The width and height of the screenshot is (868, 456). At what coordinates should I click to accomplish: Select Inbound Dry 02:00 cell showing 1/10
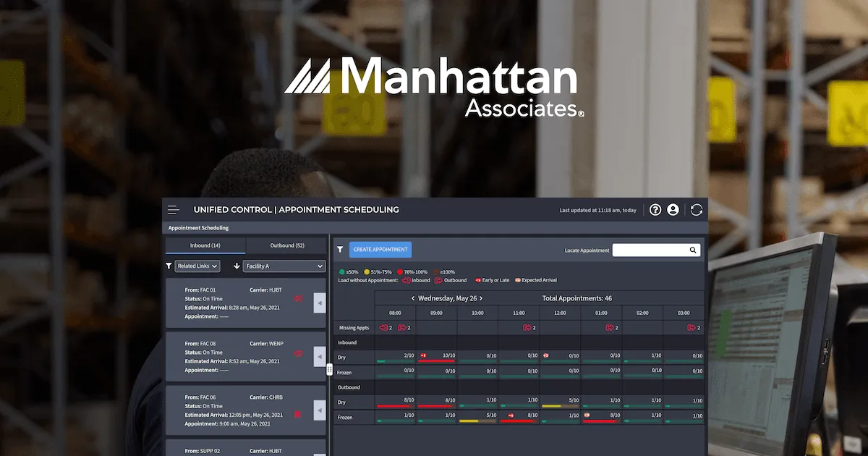[x=642, y=358]
